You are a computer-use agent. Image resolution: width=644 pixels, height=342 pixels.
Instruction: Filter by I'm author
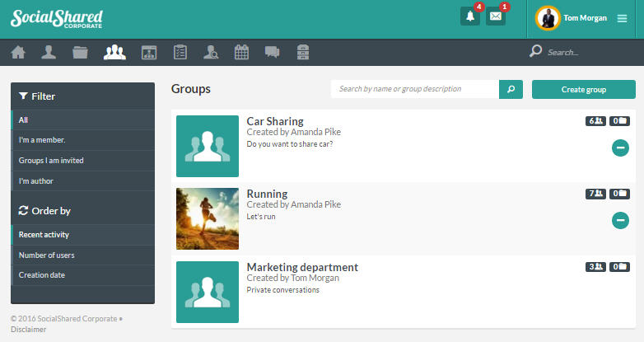[83, 180]
